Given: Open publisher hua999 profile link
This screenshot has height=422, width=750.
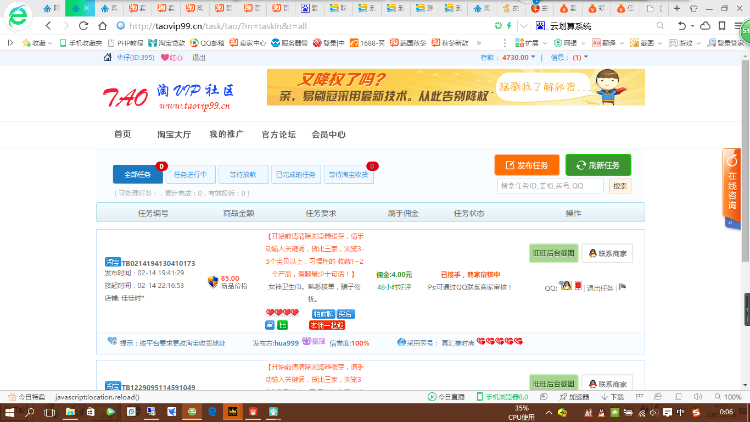Looking at the screenshot, I should coord(287,343).
